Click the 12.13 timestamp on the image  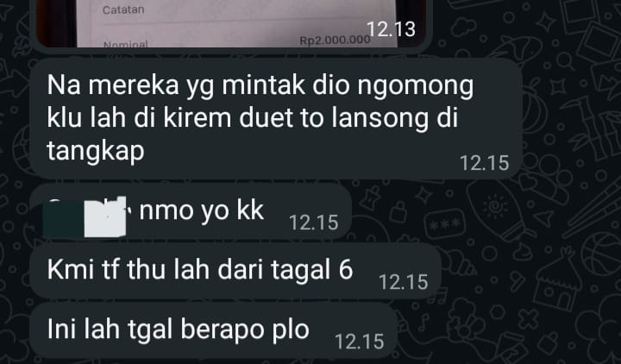(391, 29)
